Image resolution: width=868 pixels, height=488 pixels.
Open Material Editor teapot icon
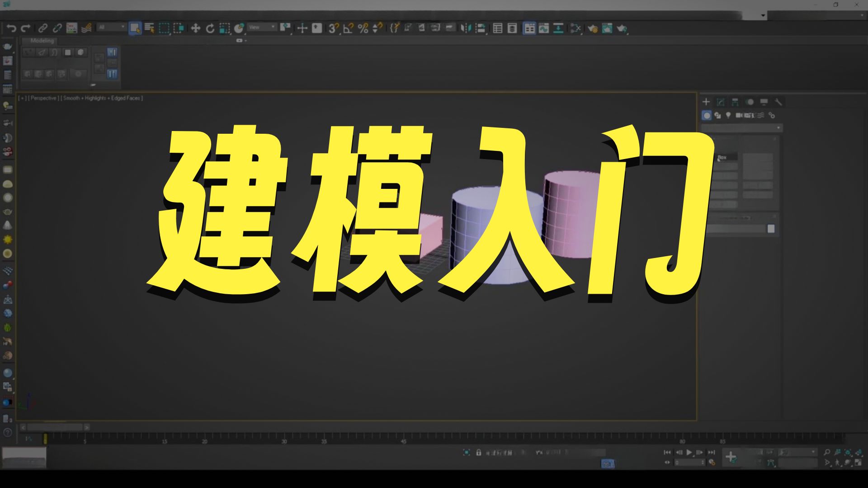[x=576, y=28]
